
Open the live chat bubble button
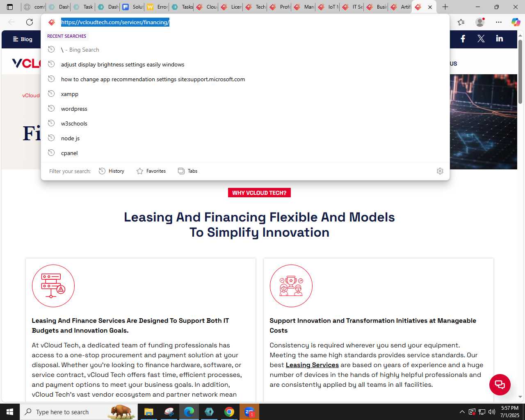(500, 385)
